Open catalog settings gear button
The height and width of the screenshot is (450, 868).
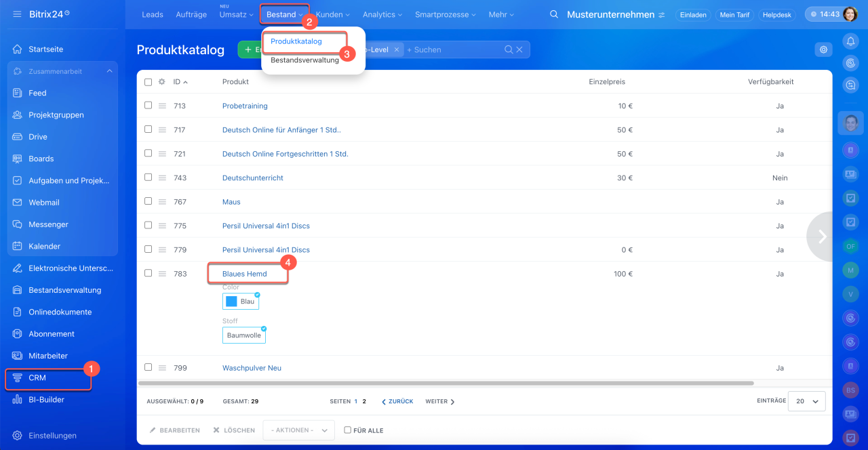click(823, 49)
